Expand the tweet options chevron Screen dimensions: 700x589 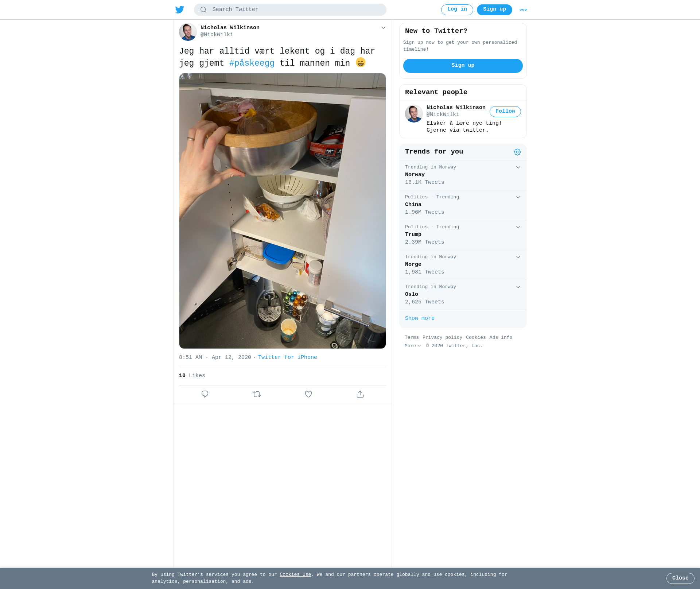coord(383,28)
